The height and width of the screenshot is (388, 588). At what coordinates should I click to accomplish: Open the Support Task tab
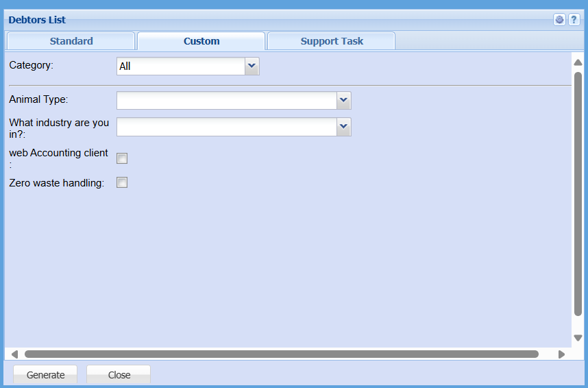click(332, 41)
